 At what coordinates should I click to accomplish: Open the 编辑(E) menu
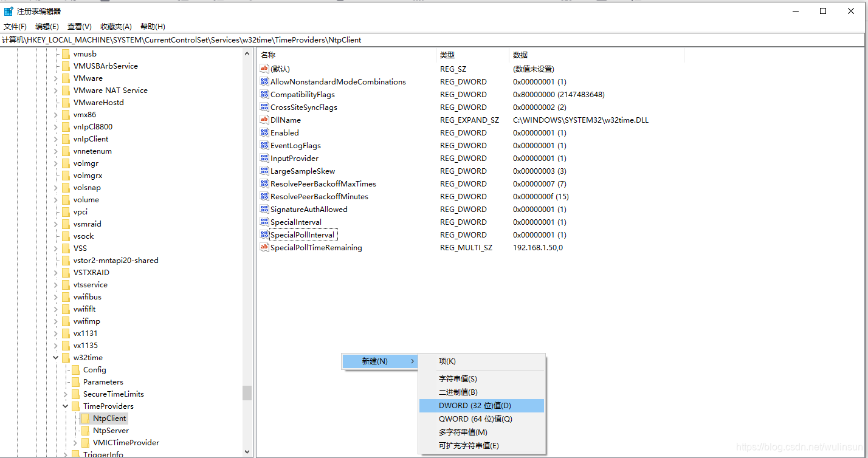[x=47, y=26]
